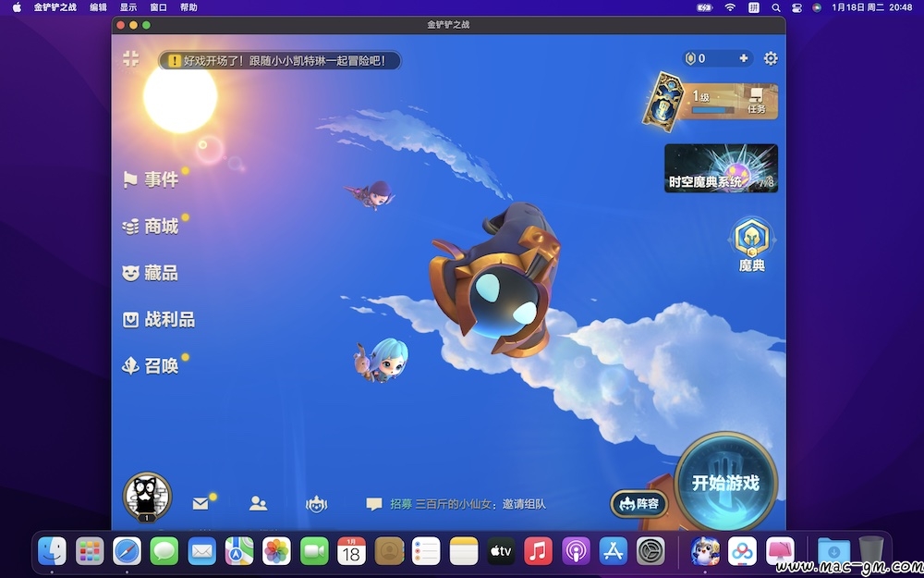Open Photos from the Dock
The image size is (924, 578).
tap(276, 551)
